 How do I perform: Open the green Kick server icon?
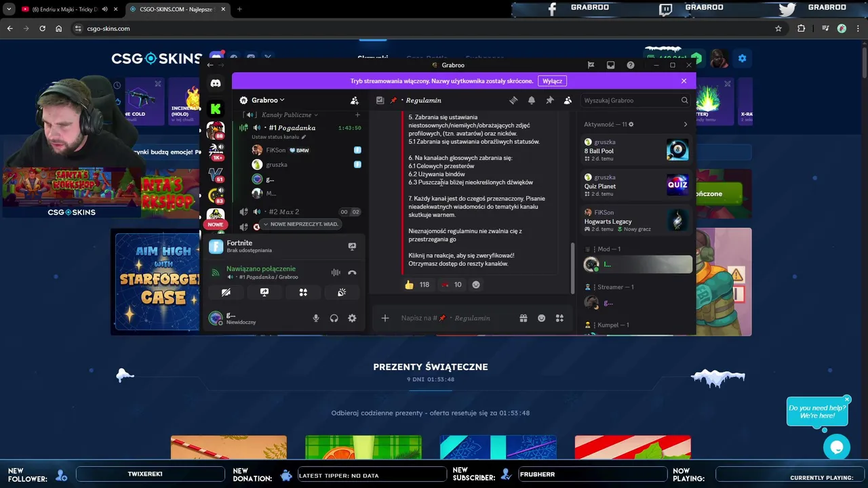216,108
